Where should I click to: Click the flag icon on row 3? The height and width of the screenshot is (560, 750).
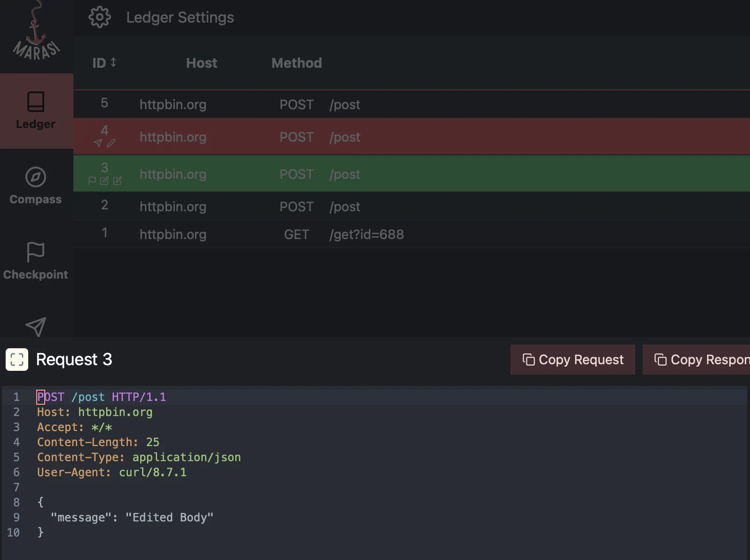pos(92,181)
